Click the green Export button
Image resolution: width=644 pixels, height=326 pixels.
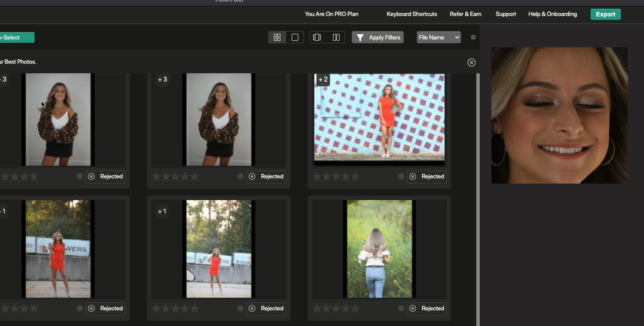[606, 15]
